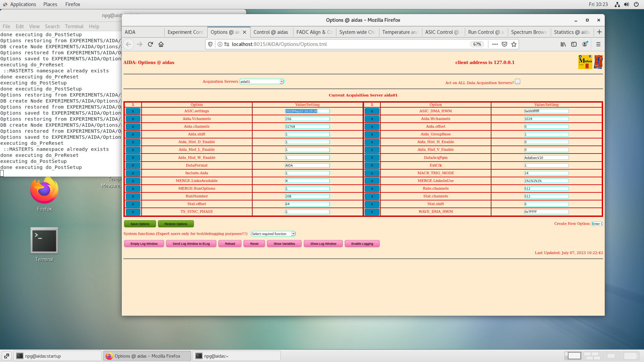
Task: Click the volume icon in system tray
Action: click(x=627, y=4)
